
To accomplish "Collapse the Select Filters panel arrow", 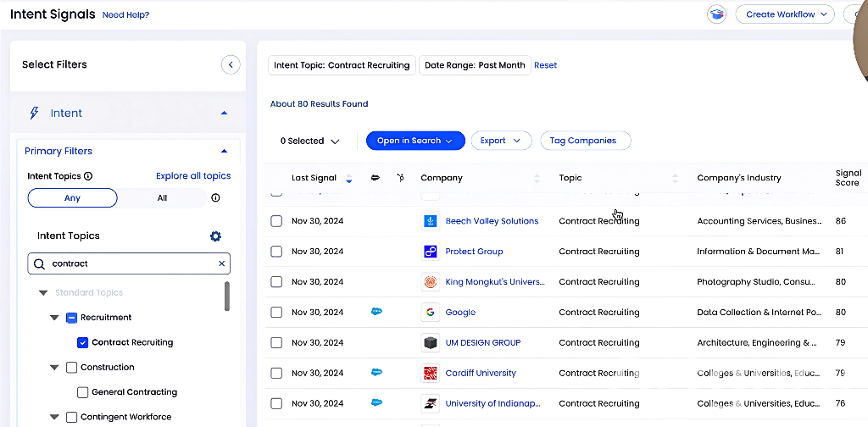I will point(231,64).
